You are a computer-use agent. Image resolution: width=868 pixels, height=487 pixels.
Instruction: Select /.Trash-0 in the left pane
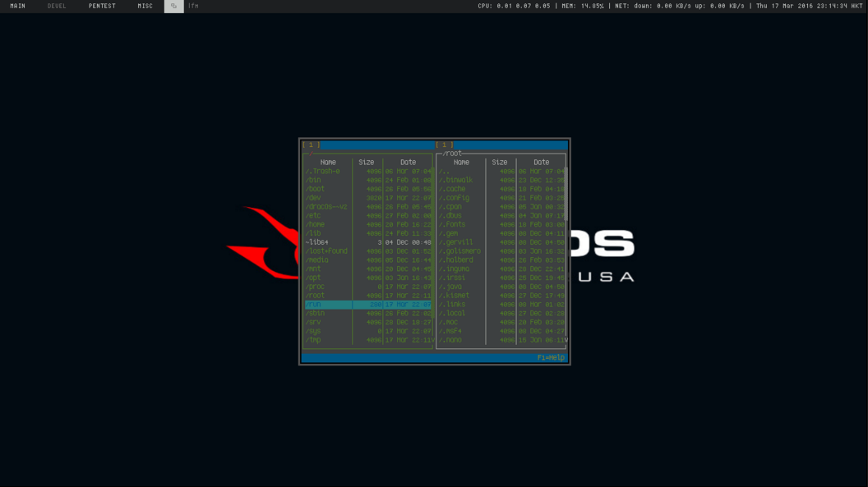(x=367, y=172)
